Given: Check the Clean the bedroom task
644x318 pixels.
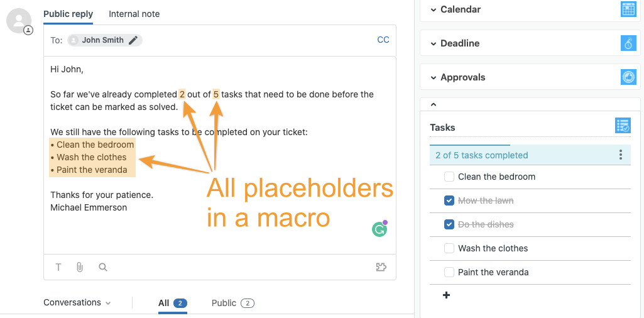Looking at the screenshot, I should [x=449, y=177].
